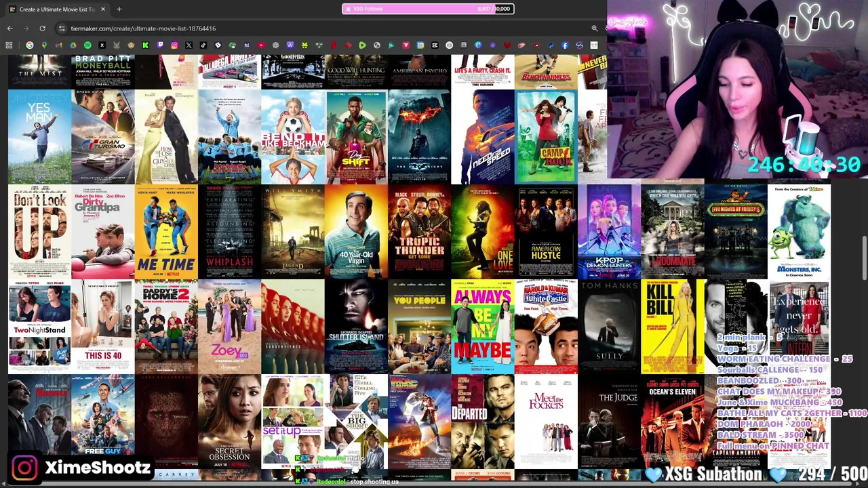Select the Sully movie poster
The width and height of the screenshot is (868, 488).
pos(609,327)
